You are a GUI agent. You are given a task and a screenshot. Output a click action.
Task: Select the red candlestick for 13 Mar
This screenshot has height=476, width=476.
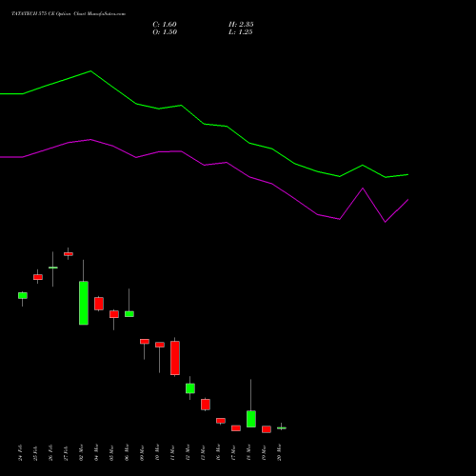click(x=206, y=405)
